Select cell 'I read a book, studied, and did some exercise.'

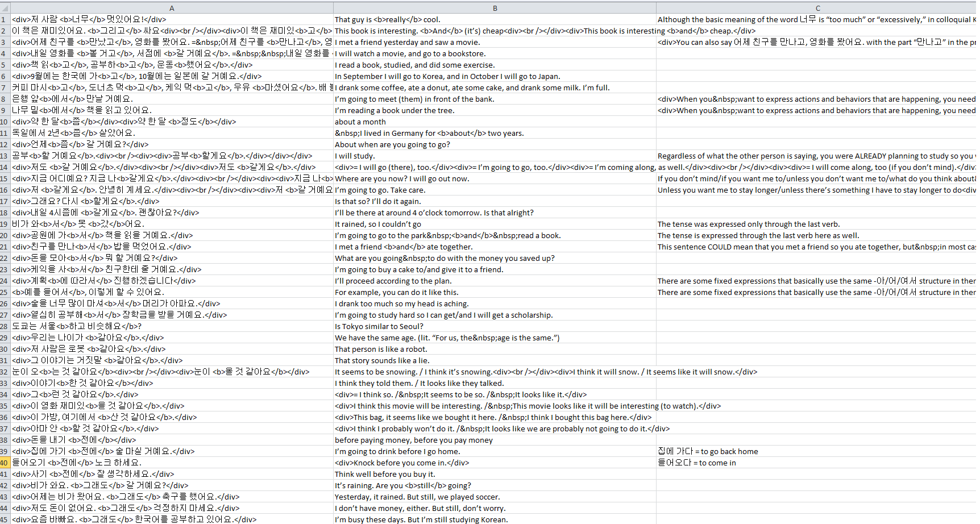(495, 65)
